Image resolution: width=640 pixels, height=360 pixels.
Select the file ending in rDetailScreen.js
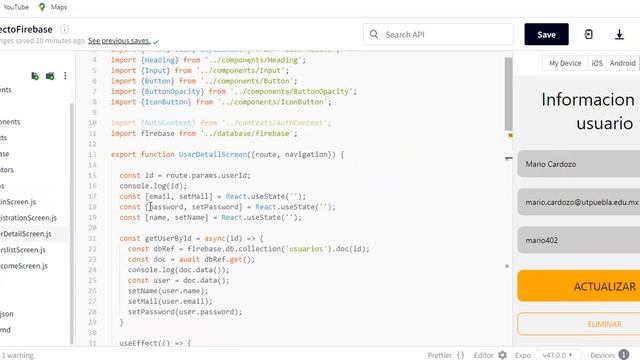26,234
